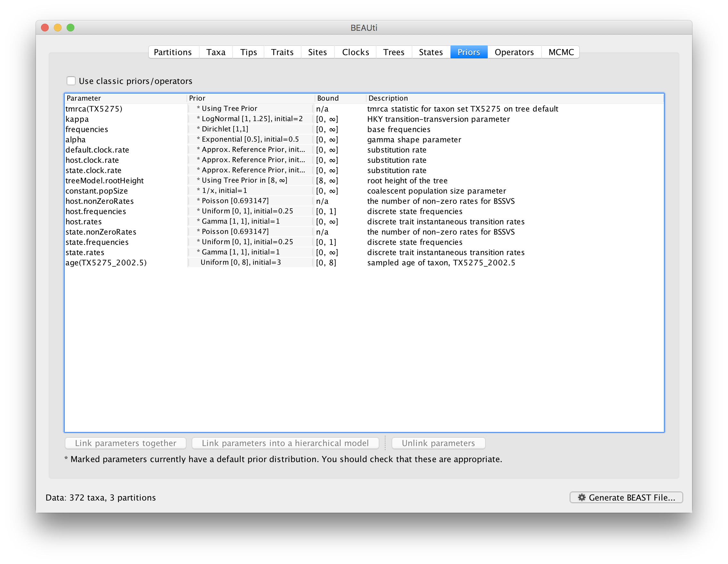Select constant.popSize parameter name
This screenshot has height=564, width=728.
(97, 191)
